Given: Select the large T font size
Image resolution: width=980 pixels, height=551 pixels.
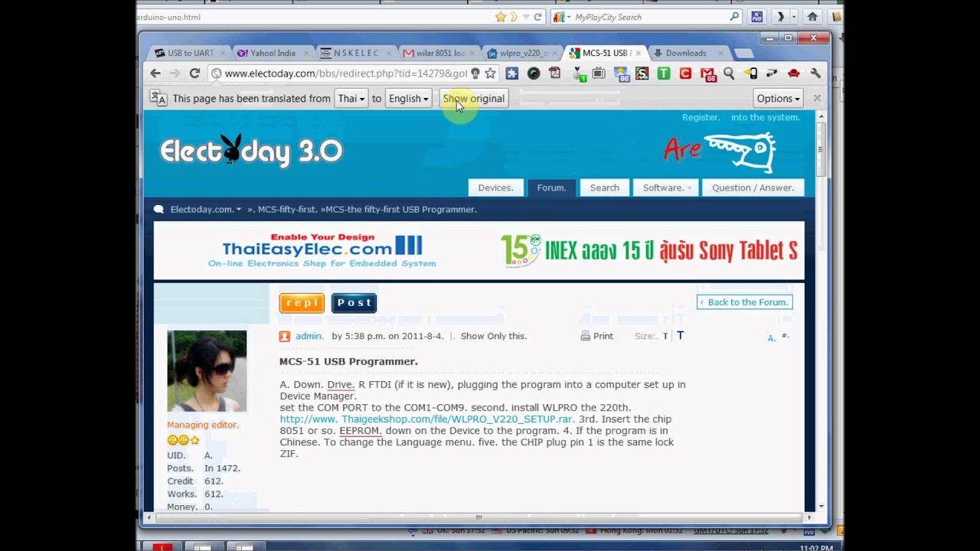Looking at the screenshot, I should point(680,335).
